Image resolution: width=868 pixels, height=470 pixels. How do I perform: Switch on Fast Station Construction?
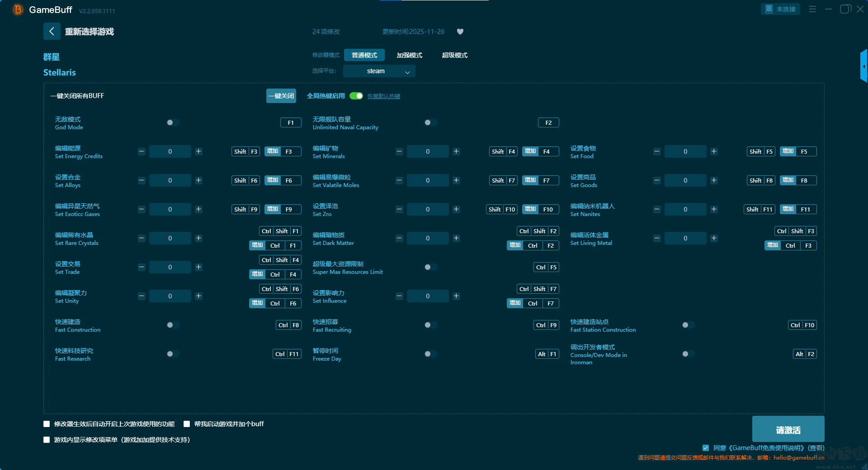click(x=688, y=325)
